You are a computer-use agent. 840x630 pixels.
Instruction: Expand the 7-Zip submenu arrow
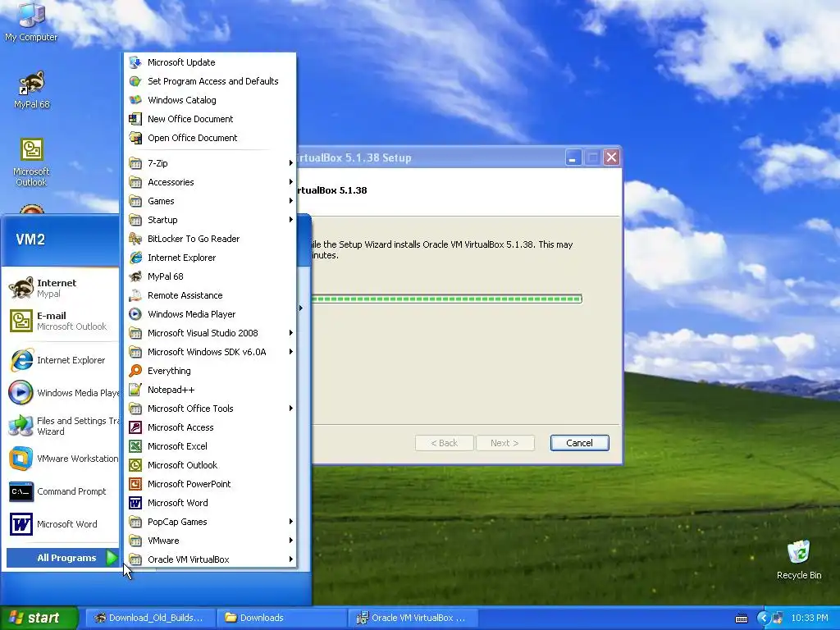tap(291, 163)
